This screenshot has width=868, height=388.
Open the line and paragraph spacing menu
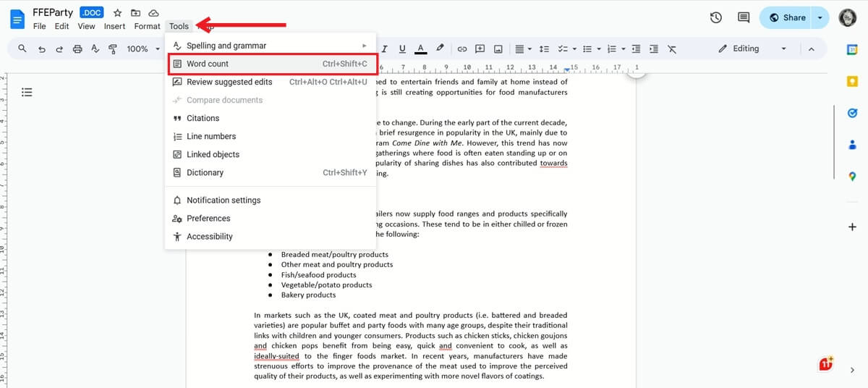544,48
